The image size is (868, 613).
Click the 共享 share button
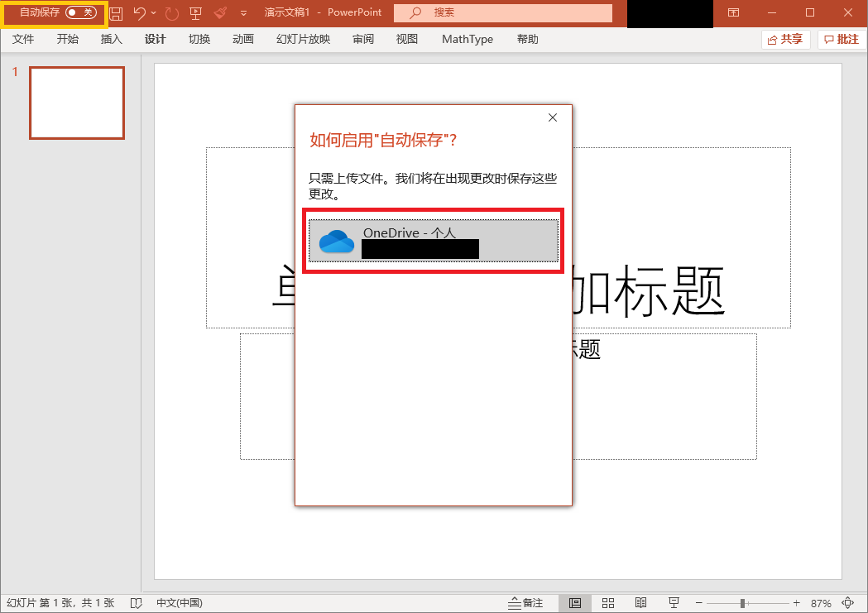tap(785, 39)
